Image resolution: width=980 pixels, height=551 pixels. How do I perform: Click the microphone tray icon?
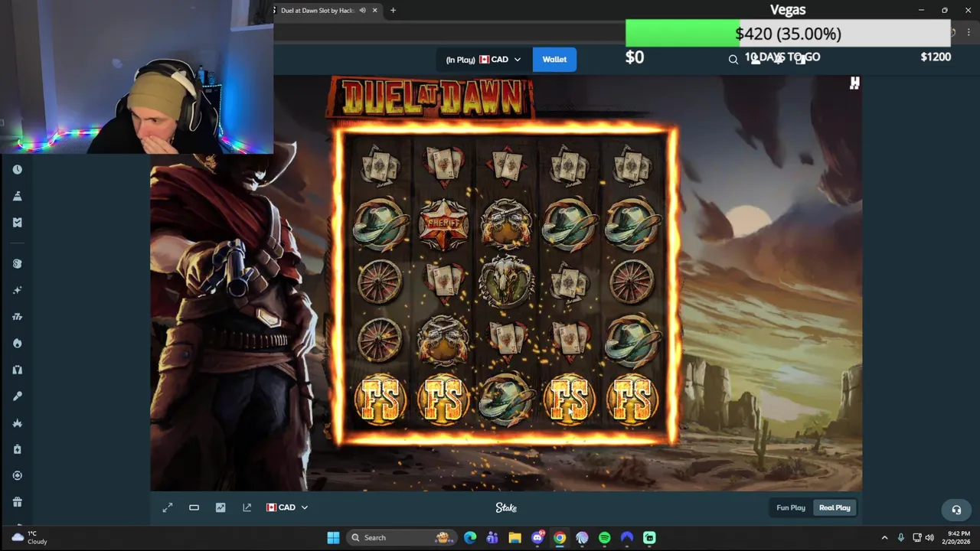click(x=901, y=538)
